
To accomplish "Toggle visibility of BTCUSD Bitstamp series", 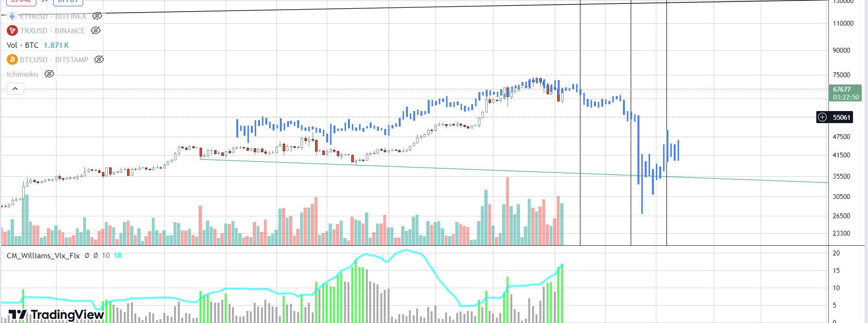I will click(99, 59).
